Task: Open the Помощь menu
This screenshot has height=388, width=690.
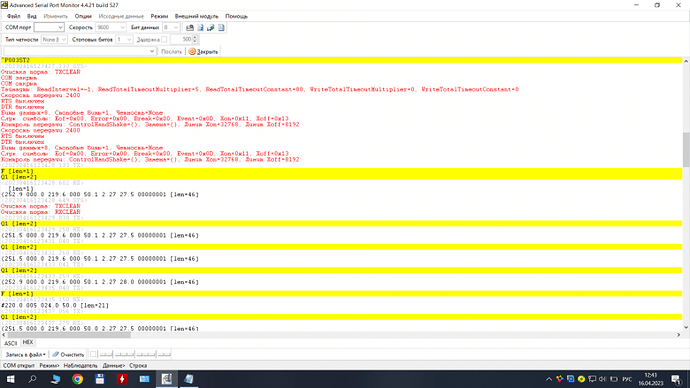Action: tap(236, 16)
